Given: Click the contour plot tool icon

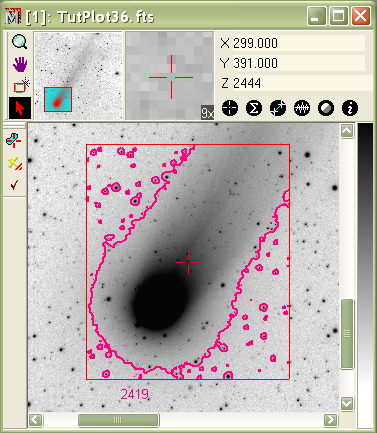Looking at the screenshot, I should [14, 140].
